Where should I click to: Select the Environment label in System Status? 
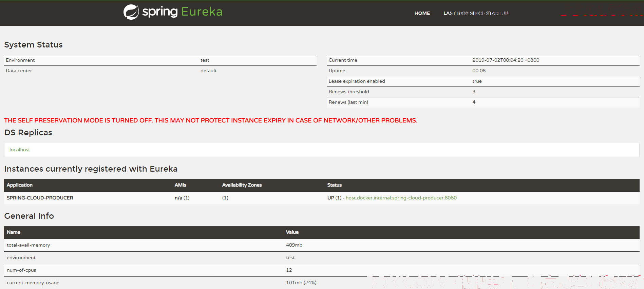[x=20, y=60]
